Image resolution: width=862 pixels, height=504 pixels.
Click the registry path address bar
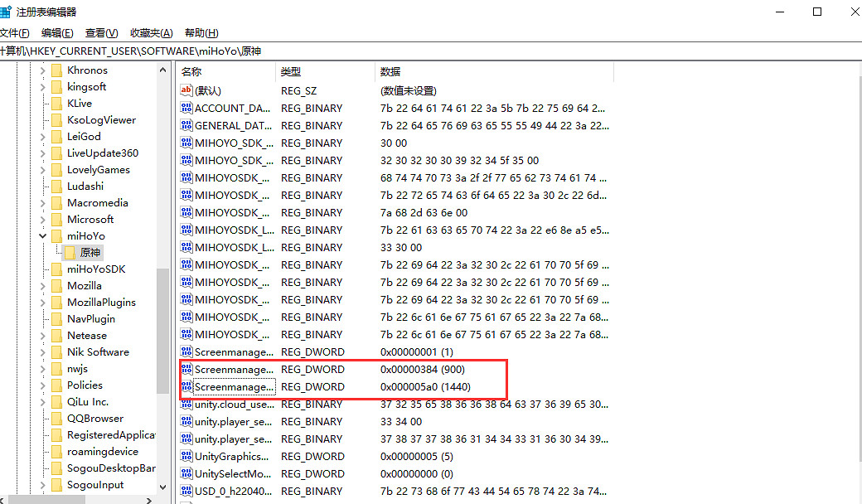point(414,51)
